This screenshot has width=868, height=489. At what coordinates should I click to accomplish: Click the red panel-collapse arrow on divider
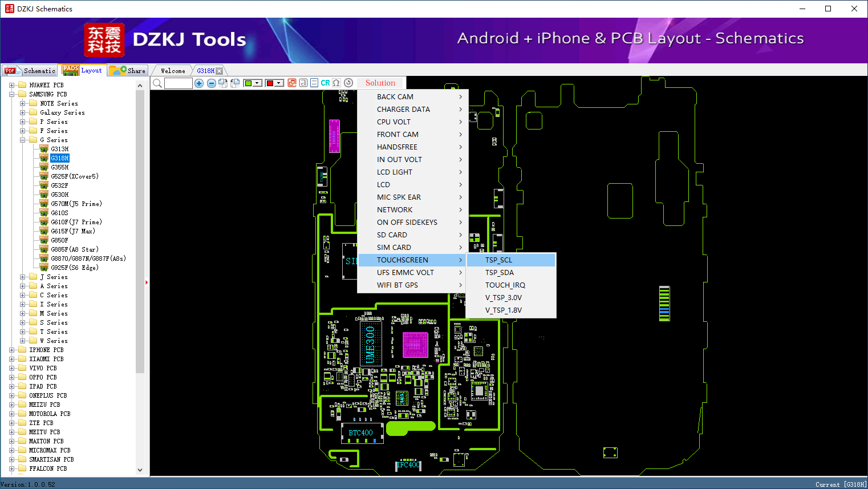(147, 282)
